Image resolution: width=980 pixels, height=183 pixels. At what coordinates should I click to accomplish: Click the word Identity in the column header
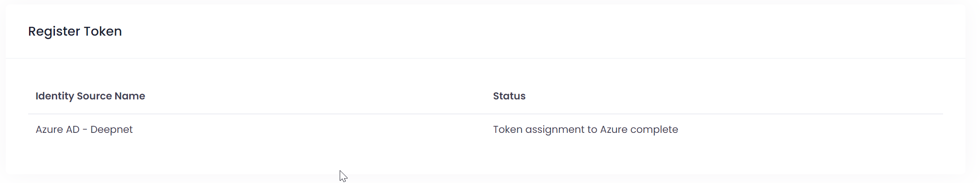[x=54, y=96]
